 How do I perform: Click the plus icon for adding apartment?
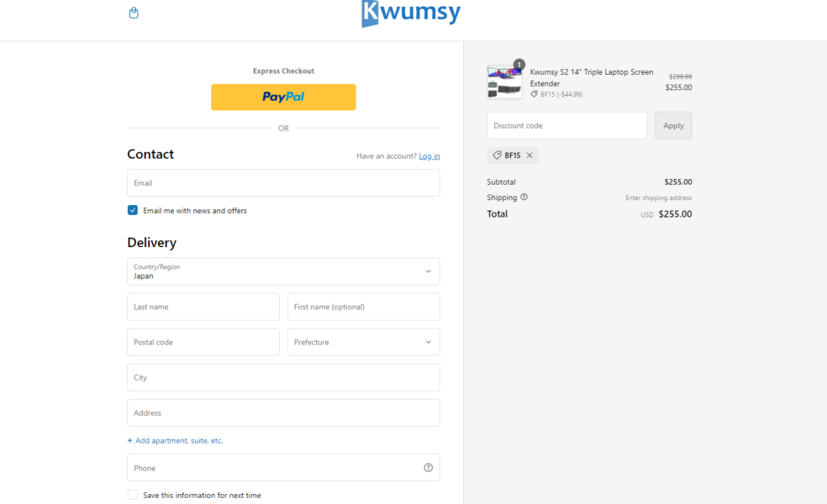(x=129, y=441)
